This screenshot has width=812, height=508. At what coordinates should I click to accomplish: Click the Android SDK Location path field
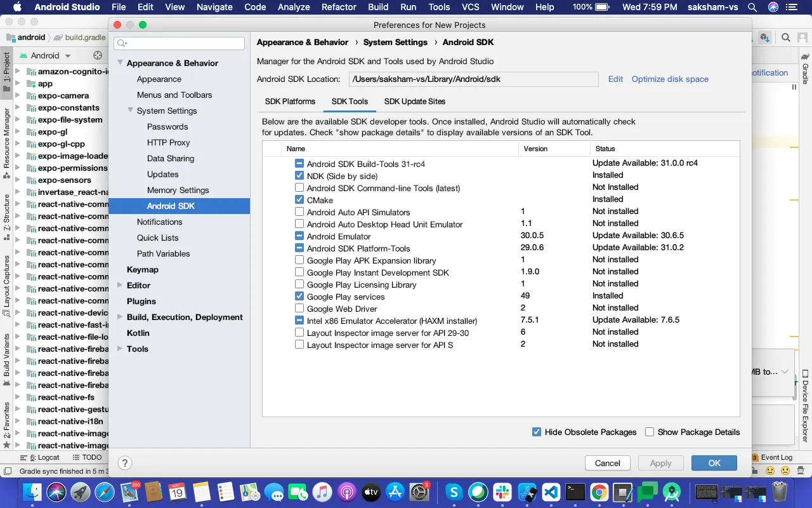tap(473, 79)
